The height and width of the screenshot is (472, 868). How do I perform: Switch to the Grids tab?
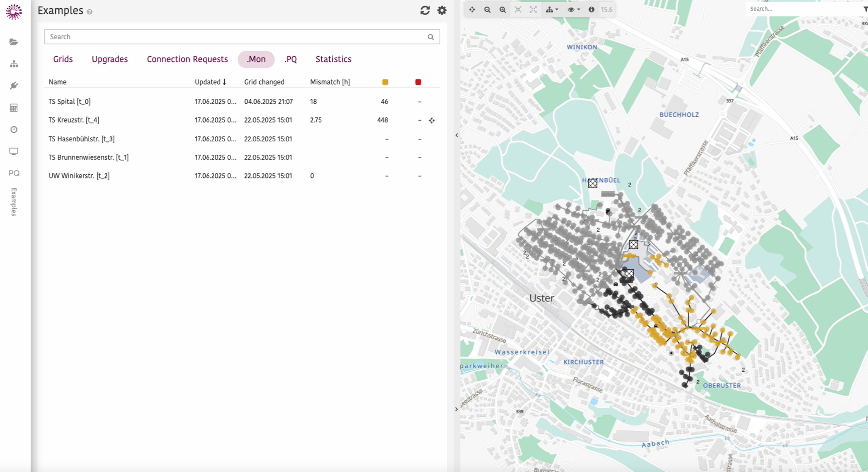point(63,59)
